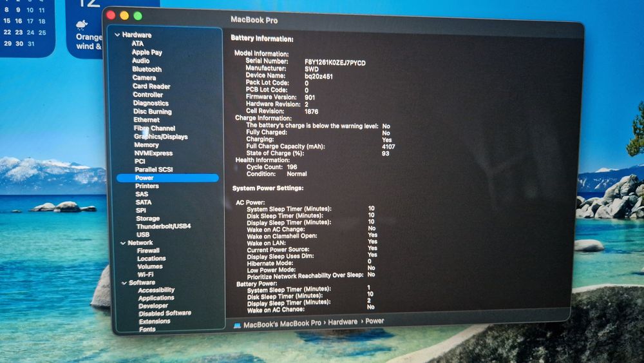This screenshot has height=363, width=644.
Task: Open the NVMExpress item
Action: pos(153,153)
